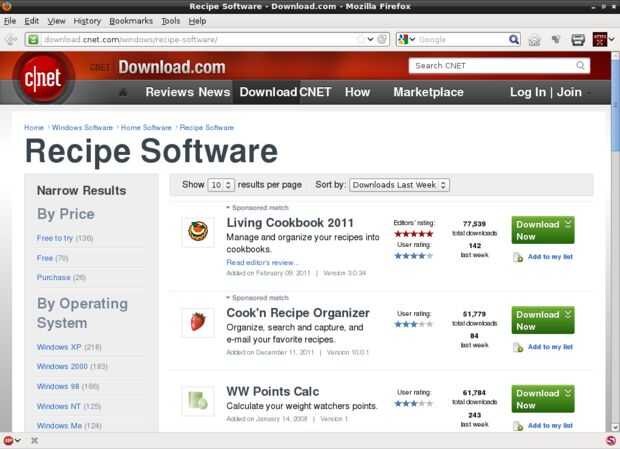
Task: Select the How tab in CNET navigation
Action: click(x=357, y=92)
